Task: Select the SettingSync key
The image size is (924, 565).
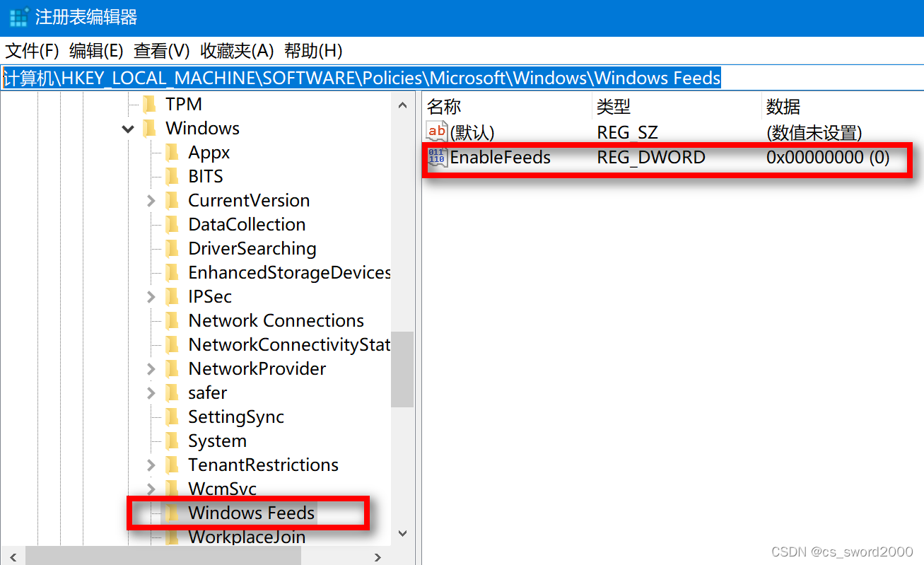Action: 236,417
